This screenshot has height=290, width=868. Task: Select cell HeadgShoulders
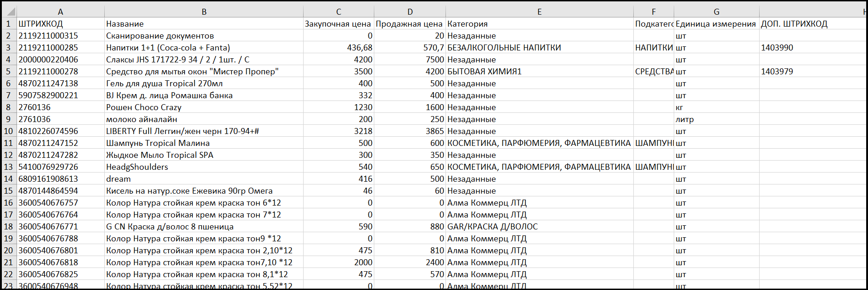tap(204, 167)
